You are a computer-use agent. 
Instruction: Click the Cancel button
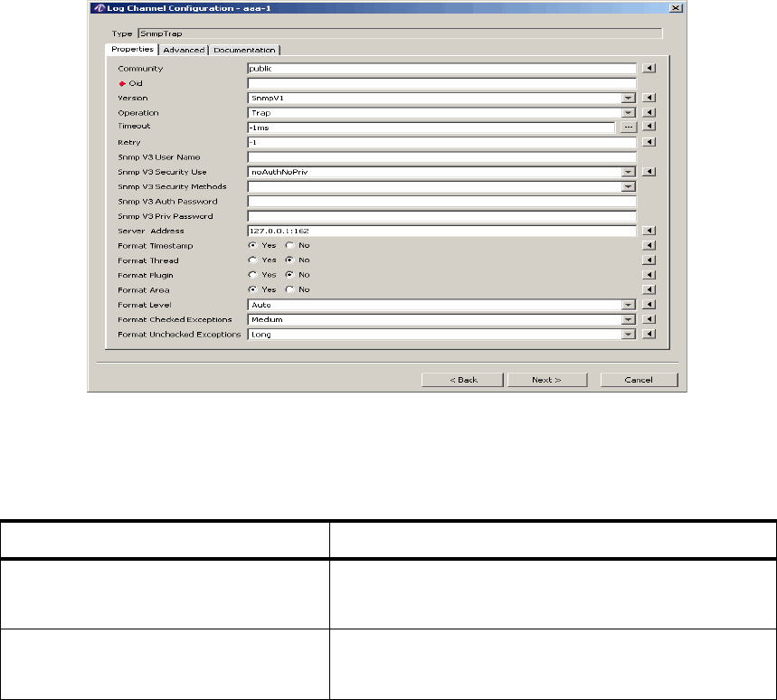639,380
